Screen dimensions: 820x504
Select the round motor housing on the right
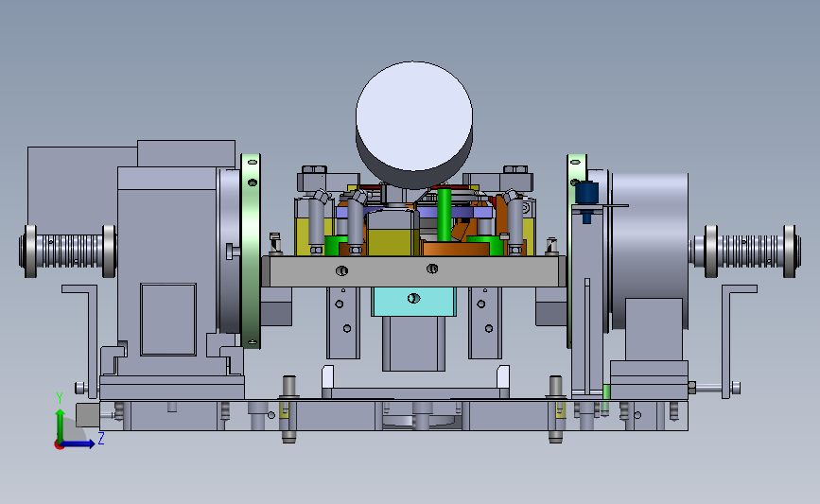[x=650, y=251]
